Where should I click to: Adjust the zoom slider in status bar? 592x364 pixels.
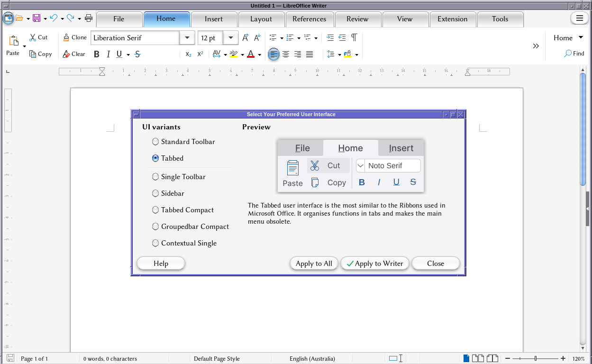coord(536,359)
